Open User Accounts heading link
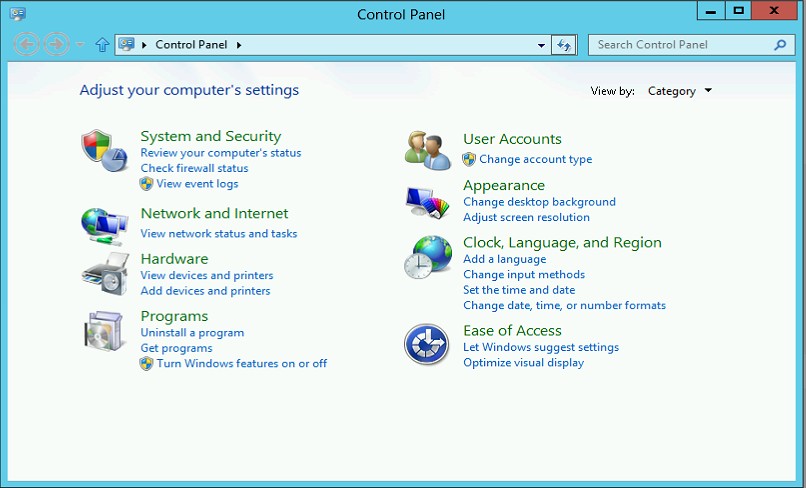 [512, 139]
